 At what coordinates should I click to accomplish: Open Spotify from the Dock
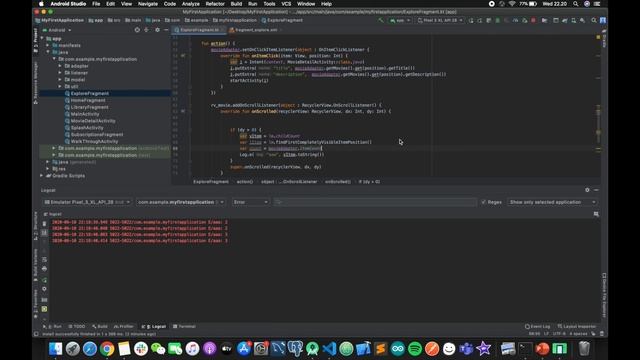tap(415, 349)
